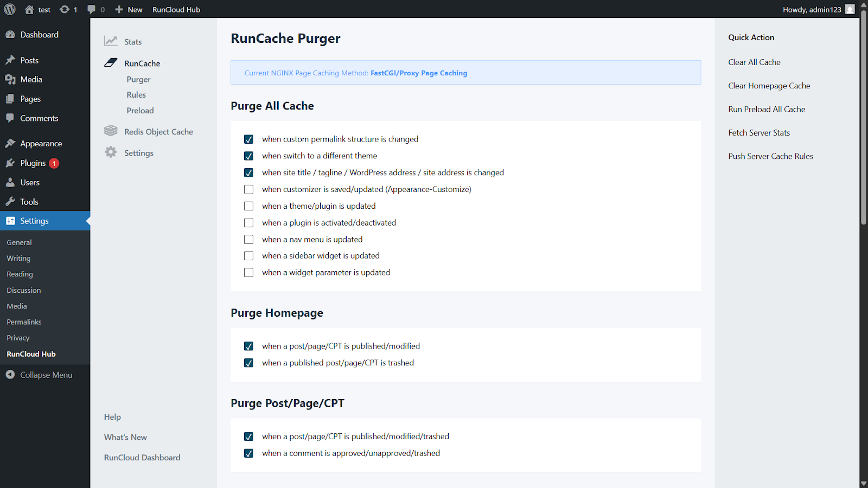The height and width of the screenshot is (488, 868).
Task: Open the Stats chart icon
Action: point(111,41)
